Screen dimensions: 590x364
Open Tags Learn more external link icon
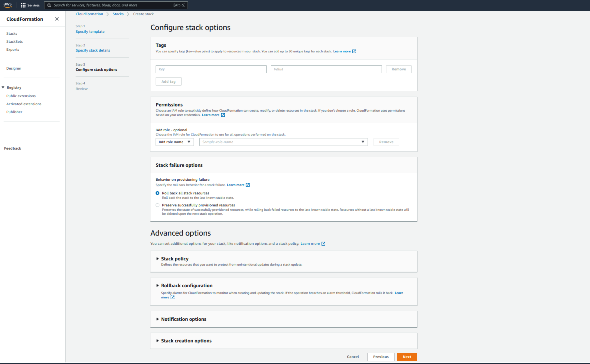[354, 51]
